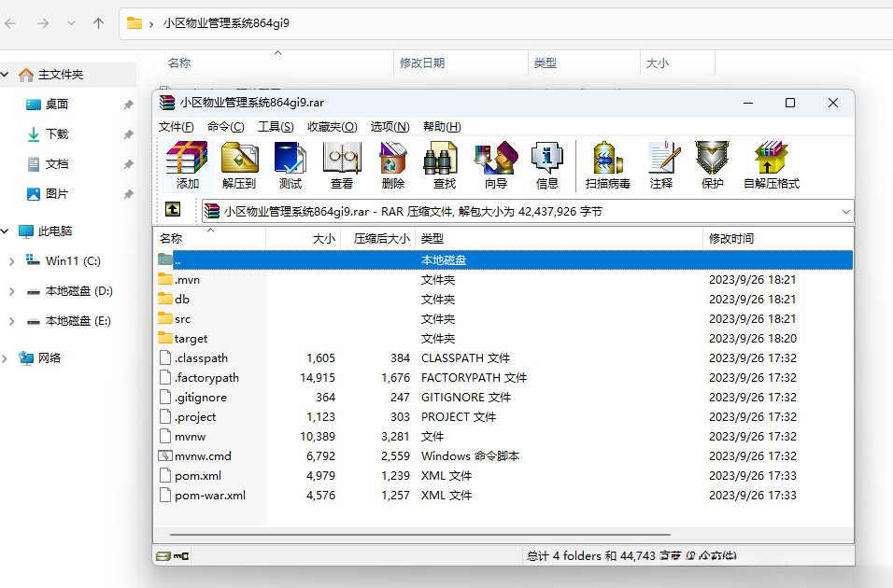893x588 pixels.
Task: Open the 工具(S) menu
Action: point(276,126)
